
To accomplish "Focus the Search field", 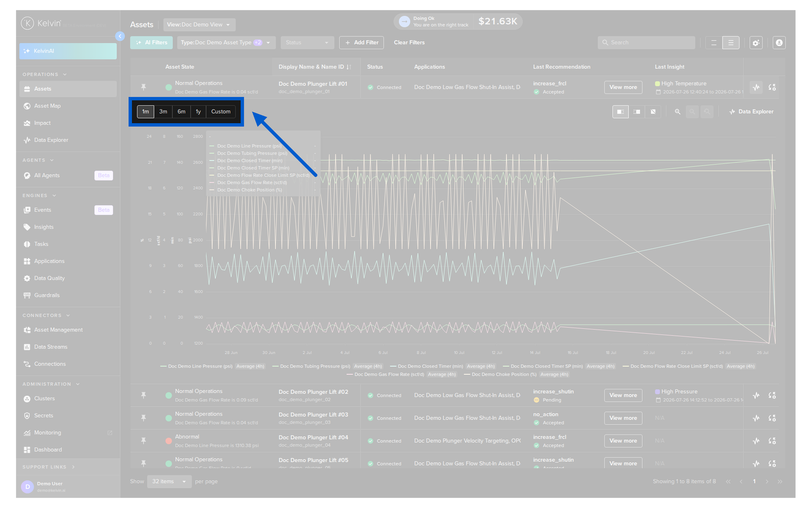I will [646, 42].
